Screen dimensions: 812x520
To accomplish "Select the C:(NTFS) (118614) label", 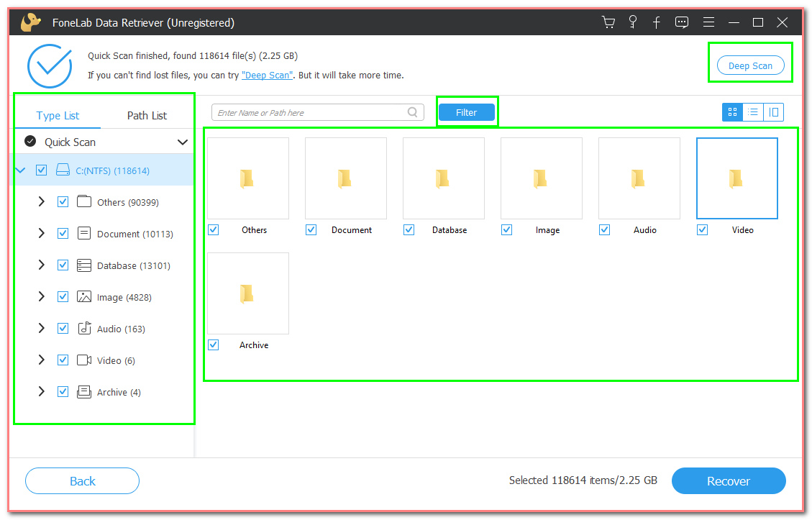I will coord(112,170).
